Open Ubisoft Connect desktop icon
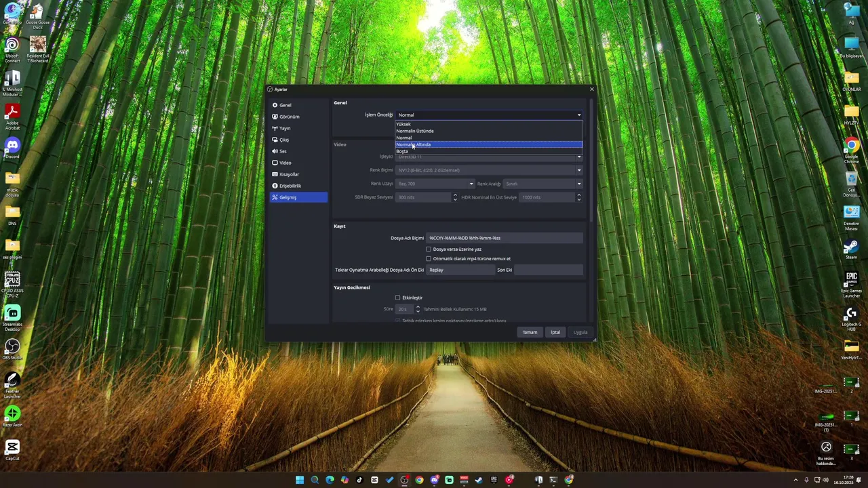 click(x=12, y=50)
